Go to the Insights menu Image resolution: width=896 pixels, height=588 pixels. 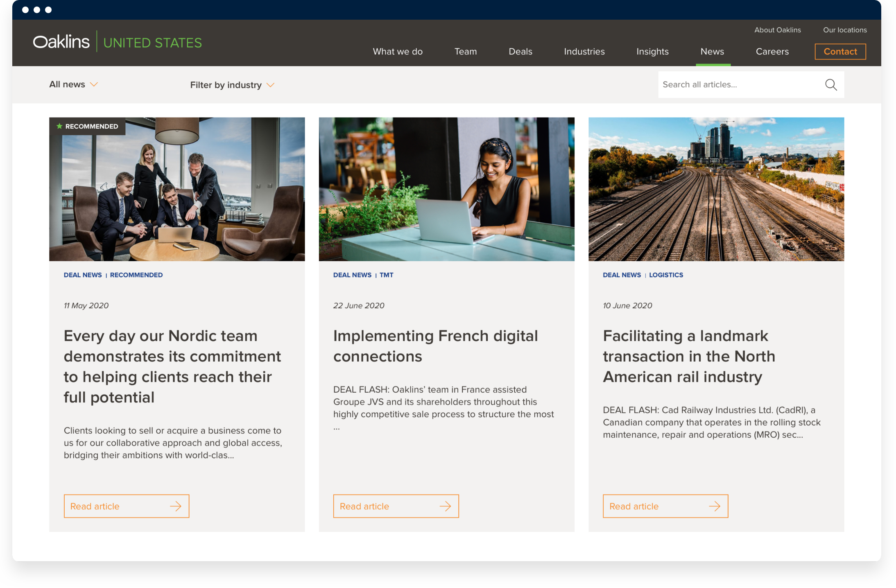pyautogui.click(x=652, y=52)
